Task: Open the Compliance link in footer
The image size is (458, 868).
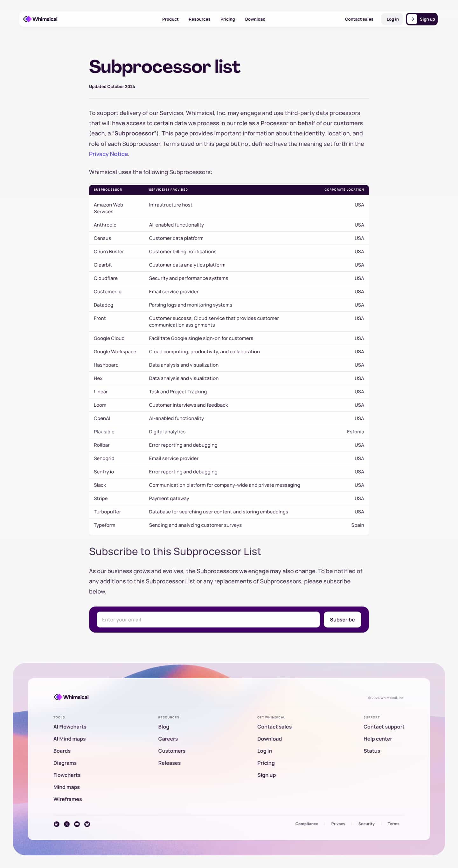Action: pos(307,824)
